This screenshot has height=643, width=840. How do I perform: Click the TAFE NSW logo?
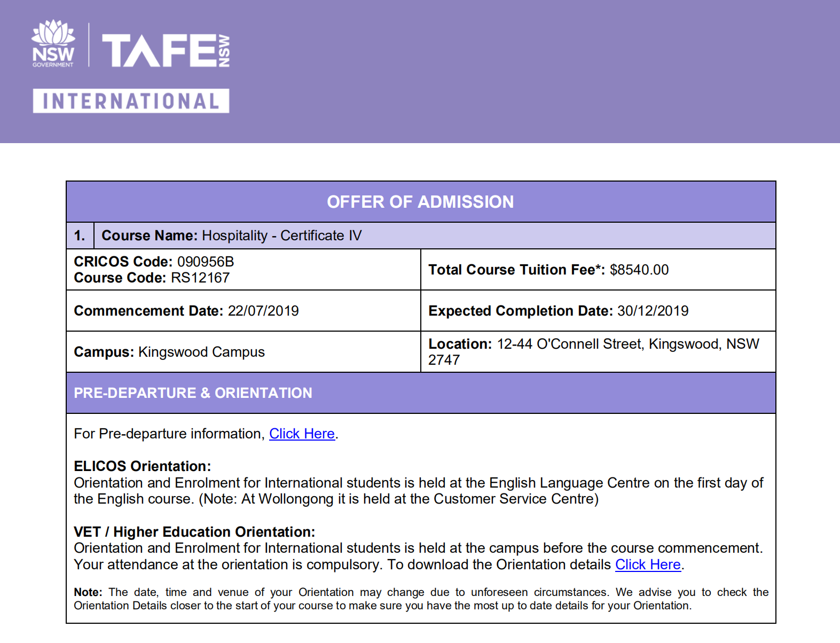166,51
